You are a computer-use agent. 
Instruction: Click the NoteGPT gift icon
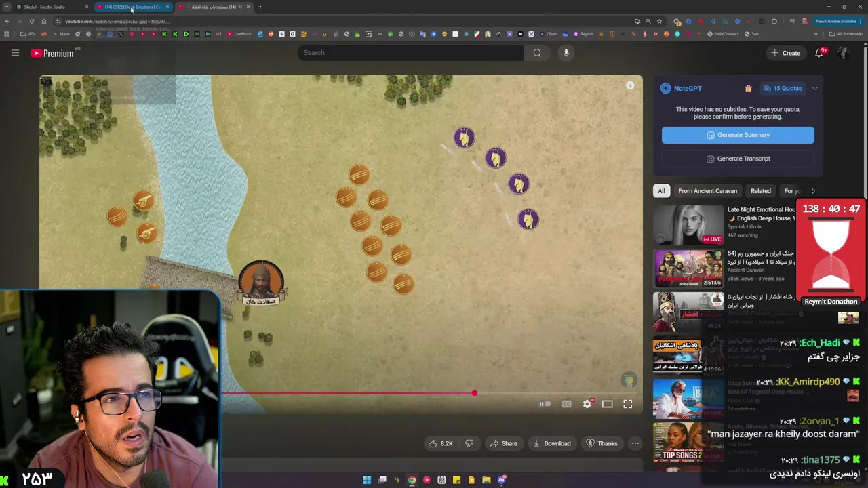[x=748, y=88]
